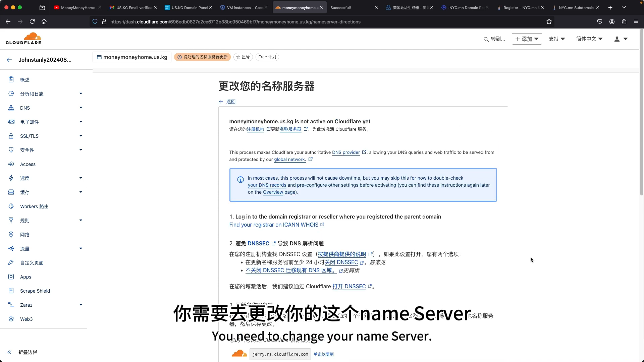Switch to the NYC.mn Subdomain tab
This screenshot has width=644, height=362.
(x=576, y=7)
